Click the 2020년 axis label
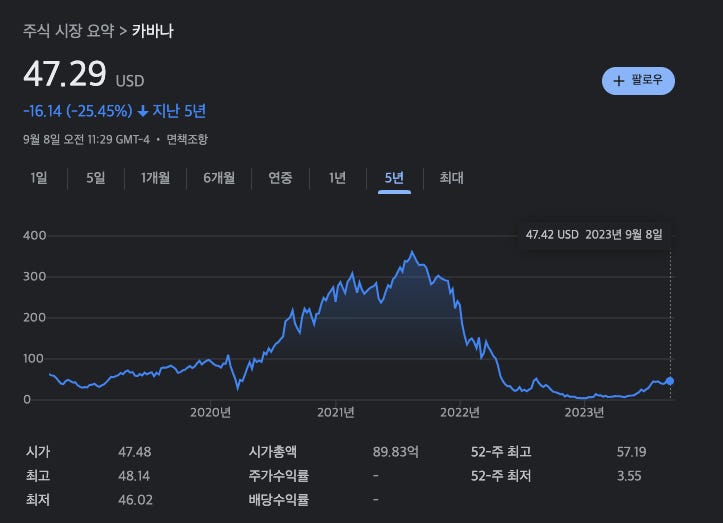The image size is (723, 523). 210,412
